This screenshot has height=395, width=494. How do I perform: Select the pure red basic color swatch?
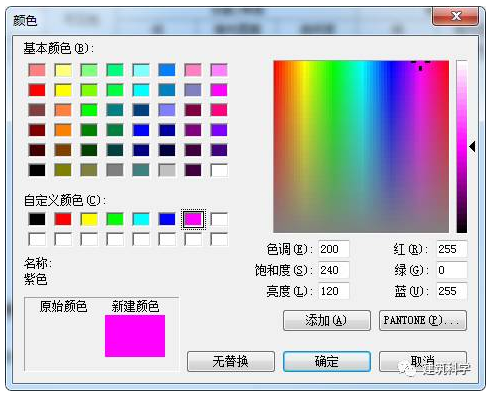(x=37, y=90)
